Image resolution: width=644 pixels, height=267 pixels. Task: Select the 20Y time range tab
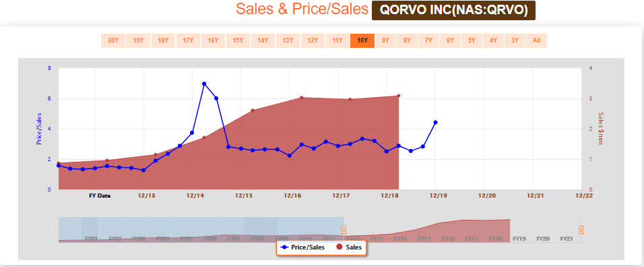[113, 40]
